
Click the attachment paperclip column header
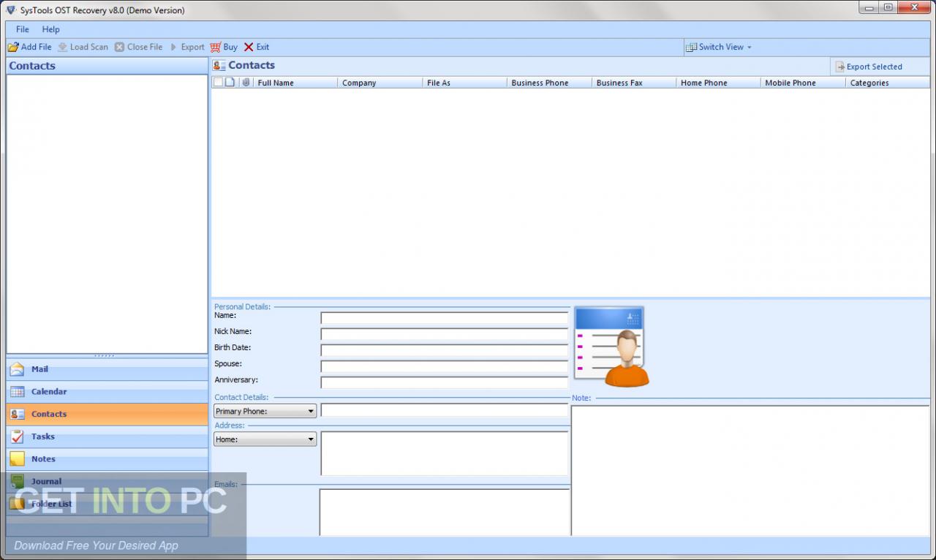tap(246, 83)
